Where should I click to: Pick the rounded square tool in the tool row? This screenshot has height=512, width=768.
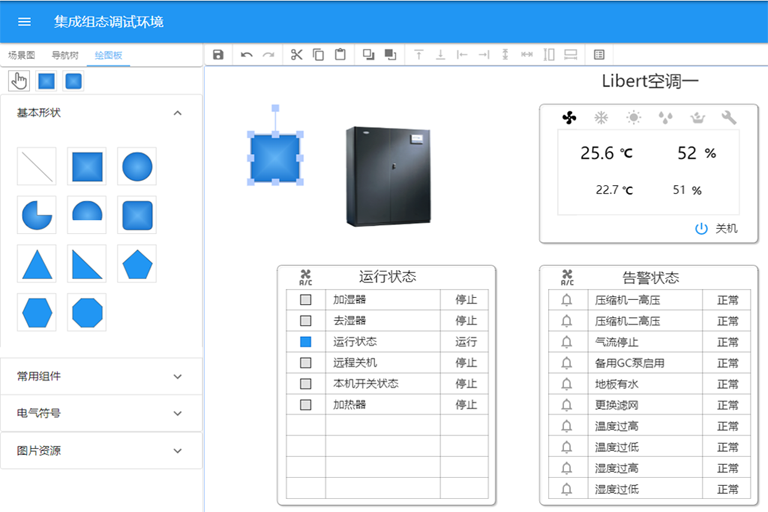(x=73, y=81)
